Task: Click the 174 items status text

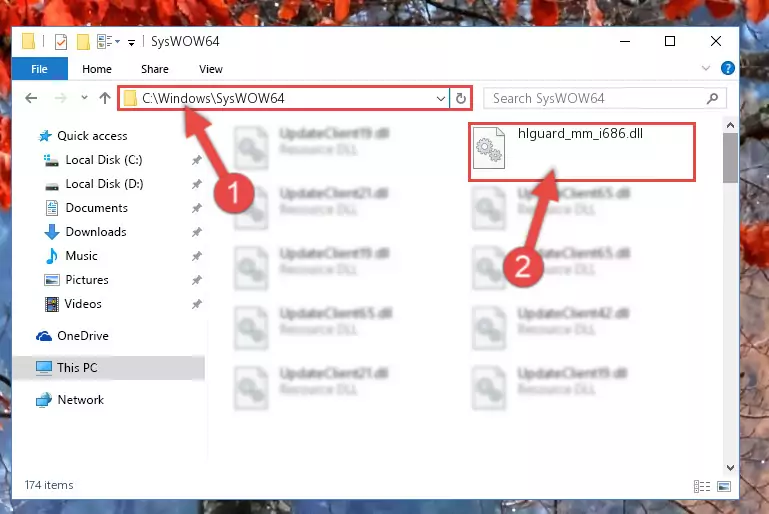Action: [x=49, y=485]
